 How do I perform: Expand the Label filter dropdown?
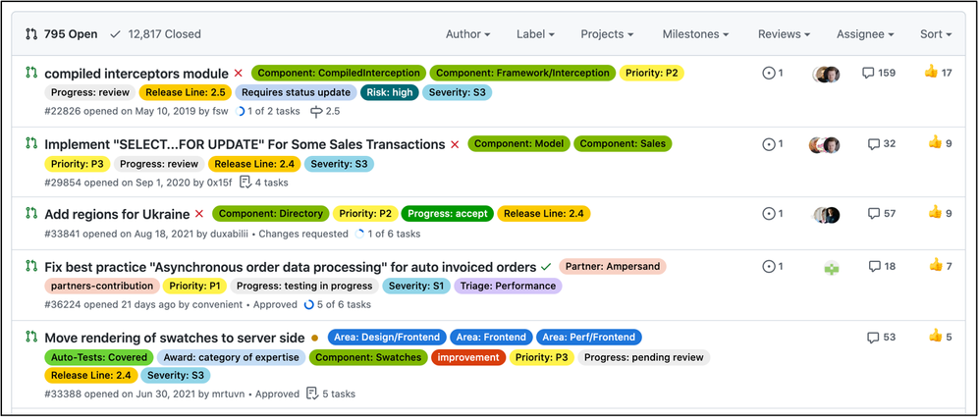[x=535, y=34]
